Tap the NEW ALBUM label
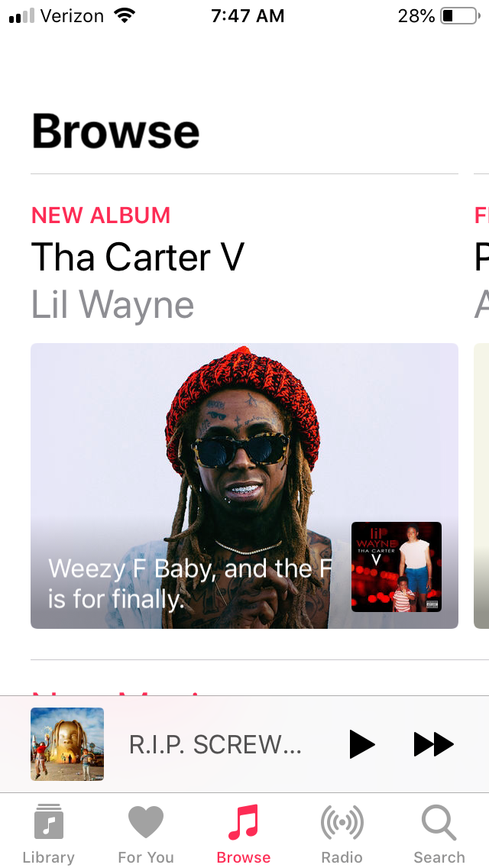The height and width of the screenshot is (868, 489). [x=101, y=215]
